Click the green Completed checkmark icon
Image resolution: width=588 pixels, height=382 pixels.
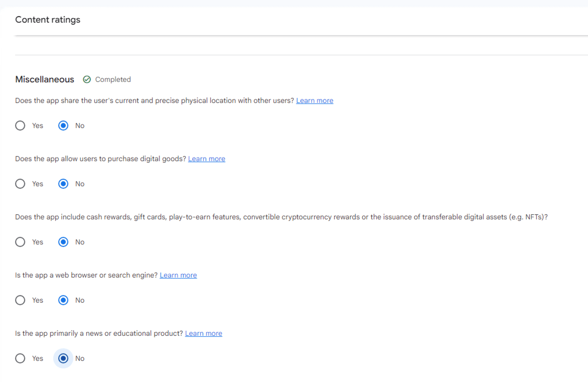(87, 79)
